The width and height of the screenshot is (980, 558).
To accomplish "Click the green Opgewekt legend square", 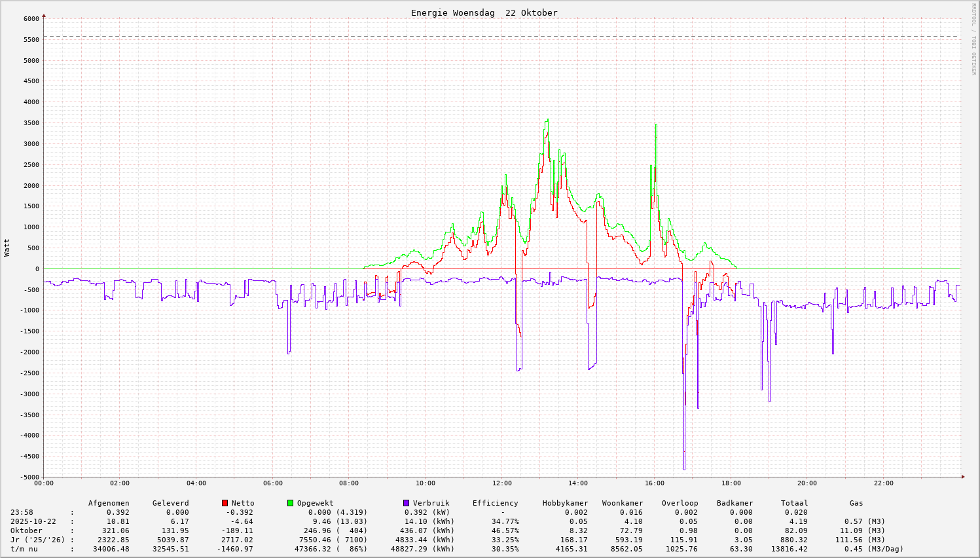I will pos(291,503).
